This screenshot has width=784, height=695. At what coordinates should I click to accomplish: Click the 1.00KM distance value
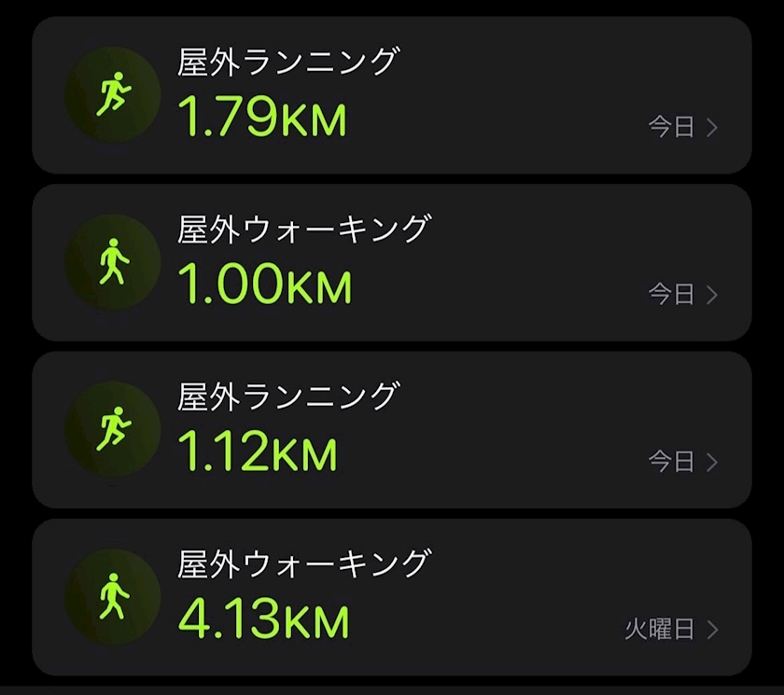coord(264,285)
